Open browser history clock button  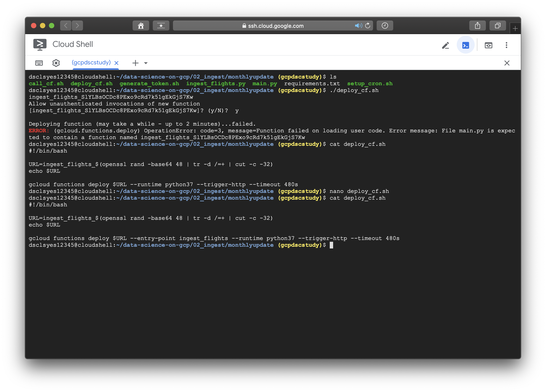point(385,26)
